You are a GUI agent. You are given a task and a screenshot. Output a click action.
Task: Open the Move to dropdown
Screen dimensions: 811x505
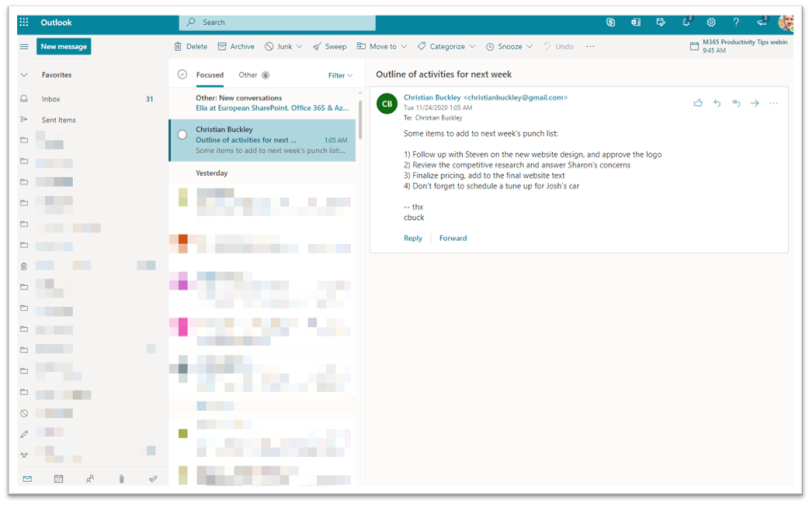(382, 47)
